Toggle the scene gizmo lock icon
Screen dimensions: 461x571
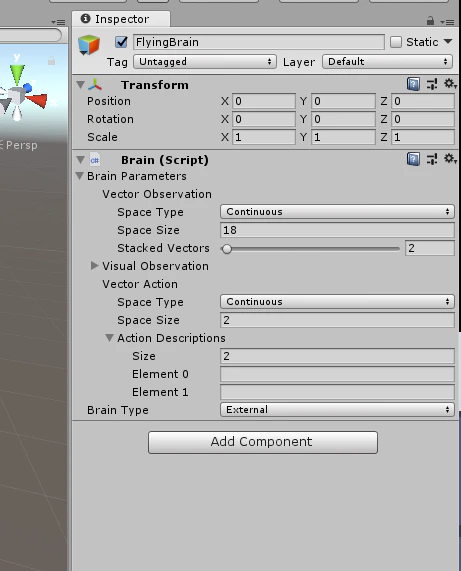[51, 61]
